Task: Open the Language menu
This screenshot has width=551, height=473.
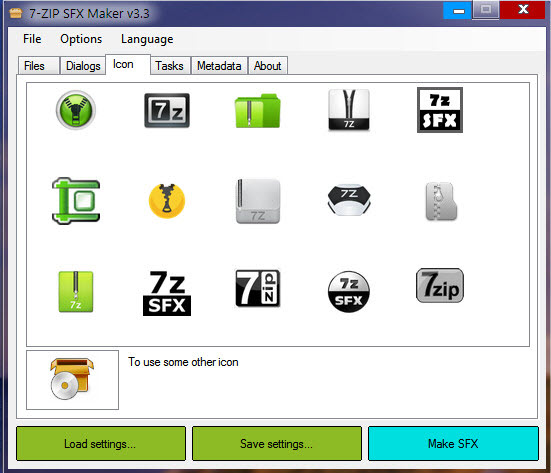Action: click(147, 39)
